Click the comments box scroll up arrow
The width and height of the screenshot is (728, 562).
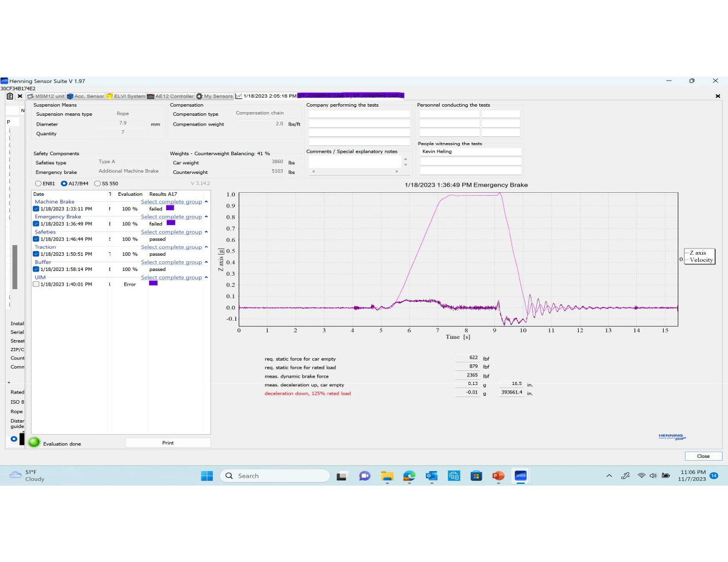[x=405, y=159]
